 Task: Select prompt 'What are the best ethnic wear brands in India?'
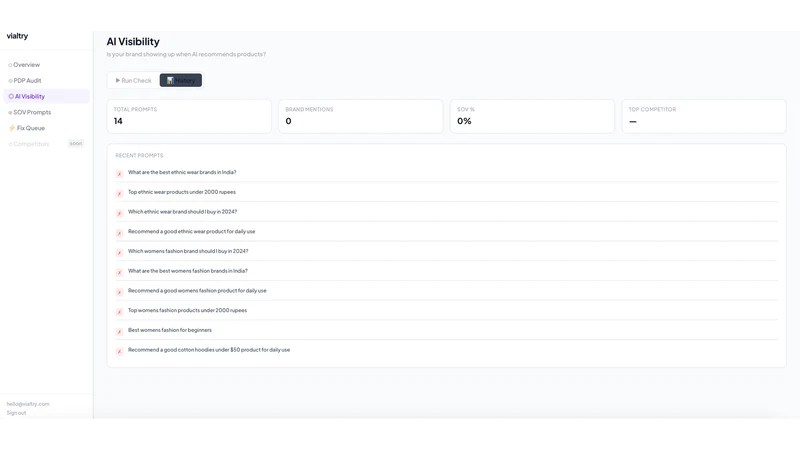[182, 172]
